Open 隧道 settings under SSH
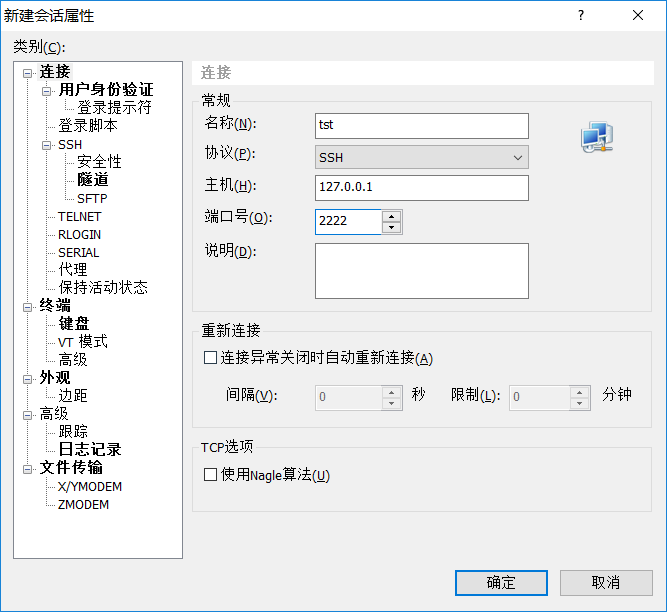 coord(93,180)
